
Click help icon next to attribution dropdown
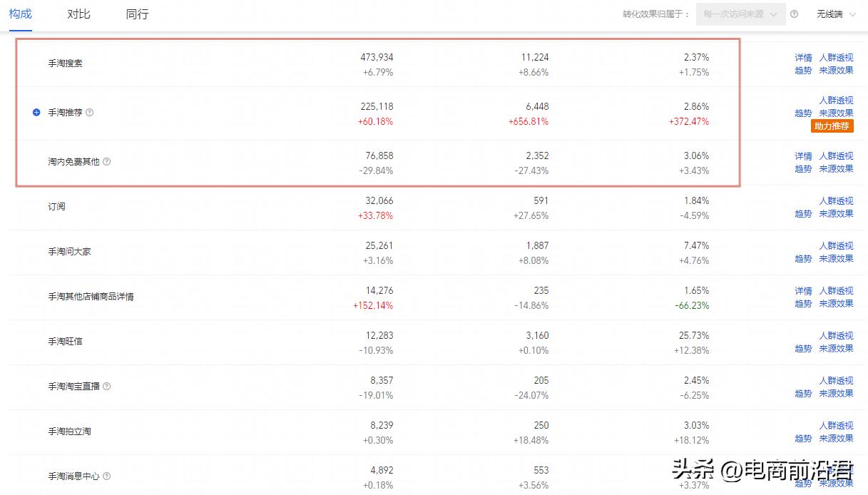pos(795,14)
